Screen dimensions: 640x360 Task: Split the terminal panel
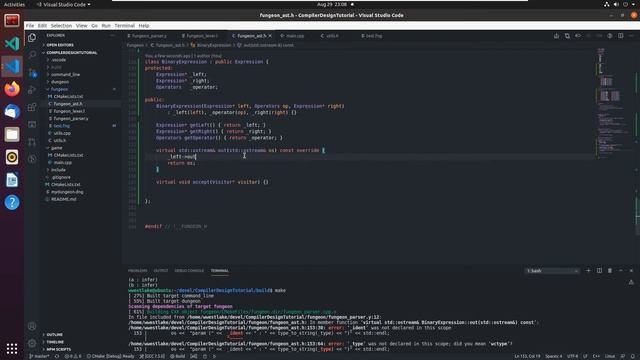coord(599,271)
